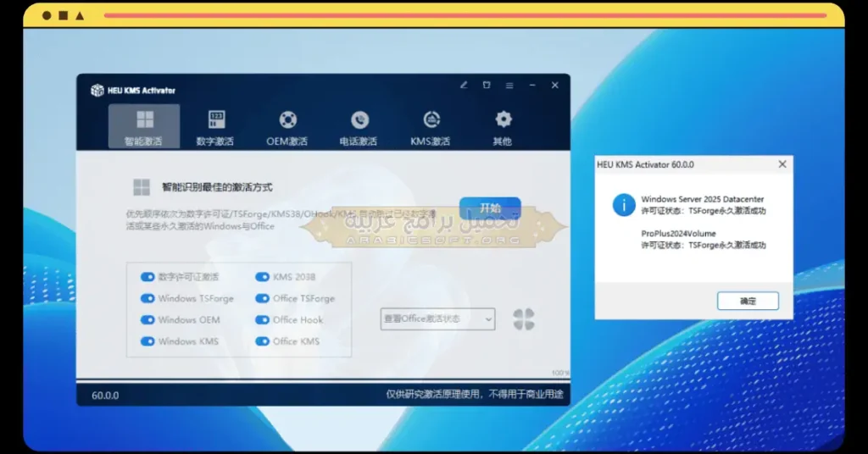
Task: Click the 确定 button in the dialog
Action: coord(748,301)
